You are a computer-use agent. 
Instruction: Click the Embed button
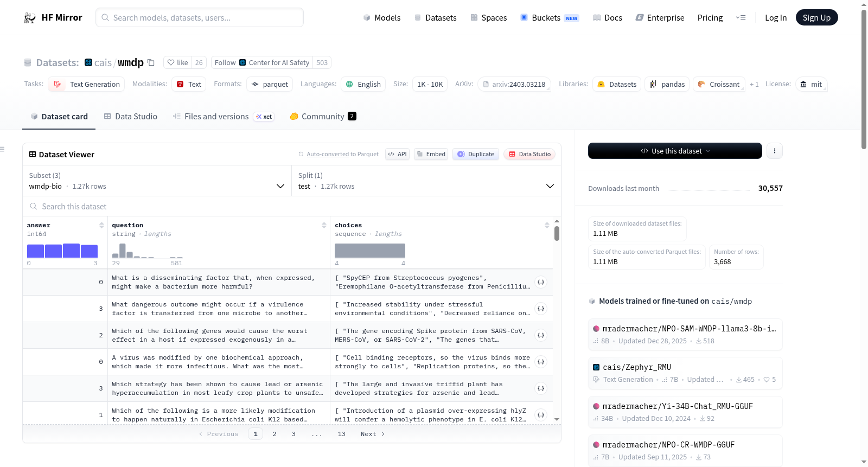point(431,154)
